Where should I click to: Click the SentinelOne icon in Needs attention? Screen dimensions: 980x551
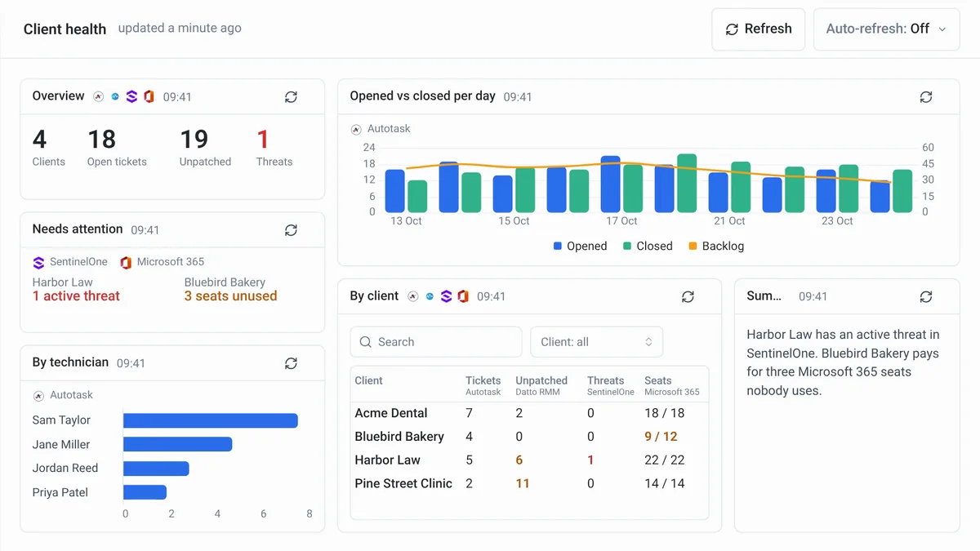(x=38, y=262)
